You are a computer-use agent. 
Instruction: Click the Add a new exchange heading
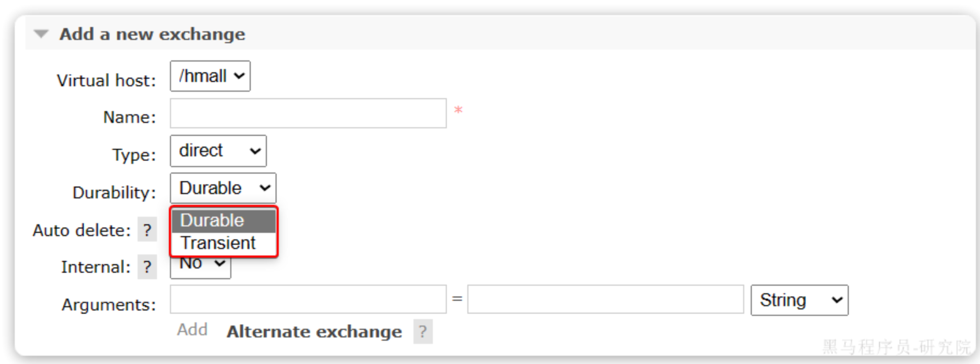[152, 34]
